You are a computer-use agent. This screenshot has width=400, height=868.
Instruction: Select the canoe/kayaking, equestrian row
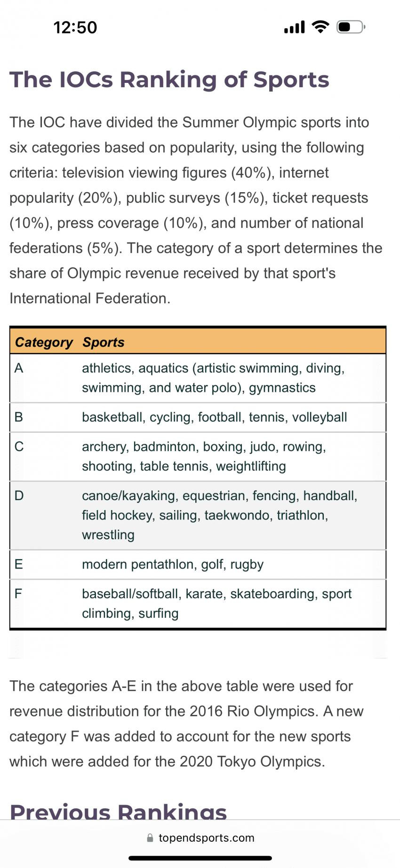[198, 515]
